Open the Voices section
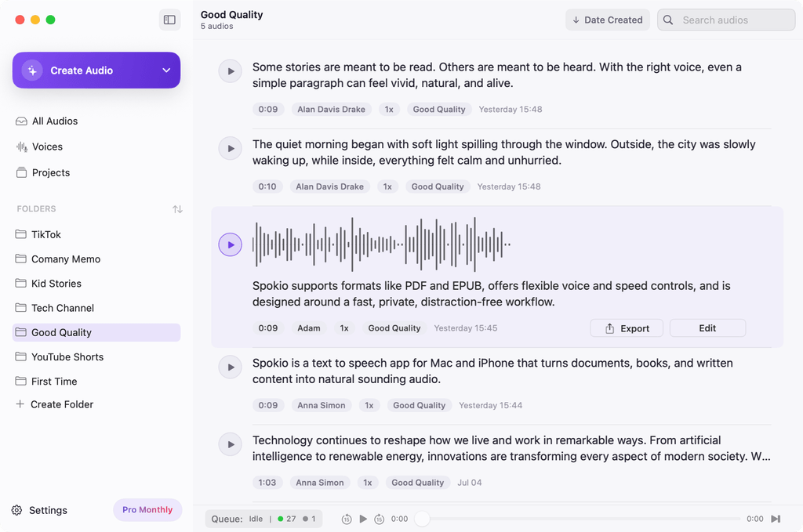 tap(39, 147)
